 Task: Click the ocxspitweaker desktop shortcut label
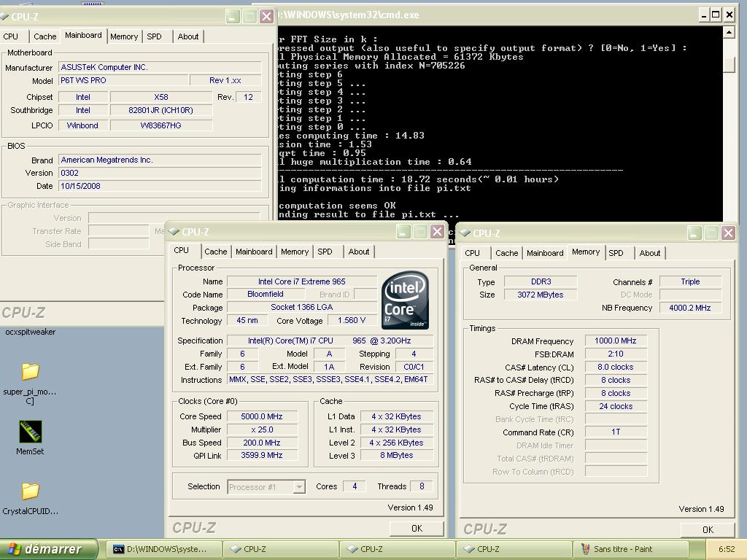pyautogui.click(x=31, y=332)
